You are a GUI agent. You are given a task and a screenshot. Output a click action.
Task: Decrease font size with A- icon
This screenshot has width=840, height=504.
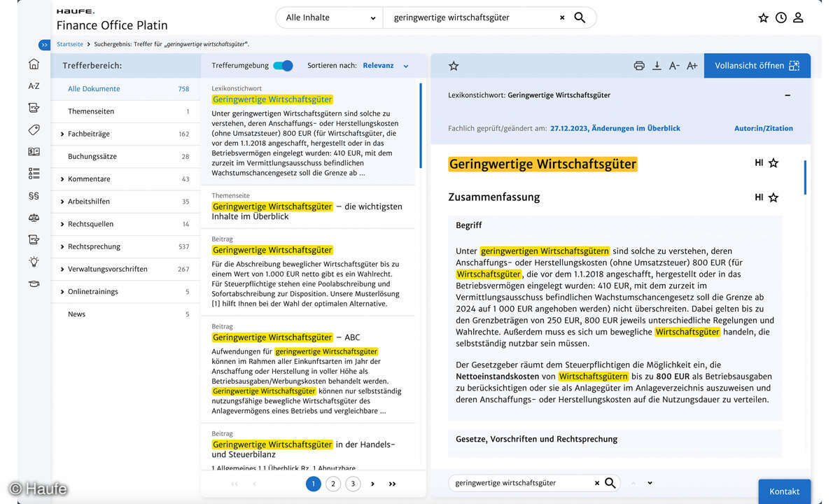674,66
